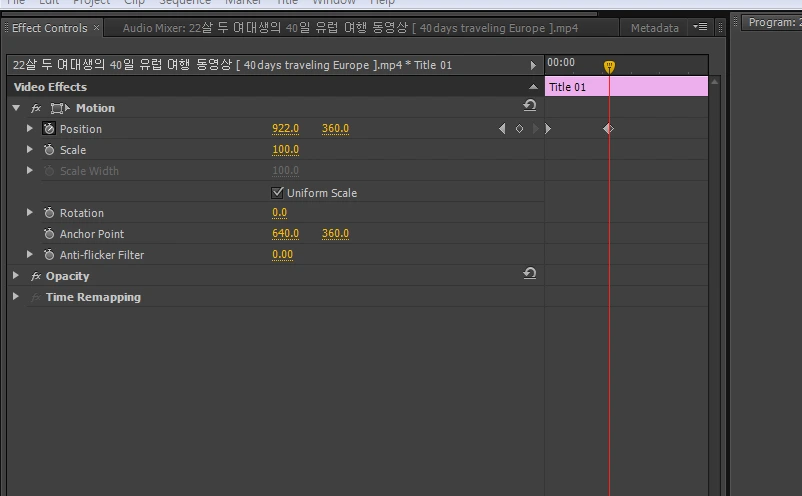Select the Title 01 clip bar
Image resolution: width=802 pixels, height=496 pixels.
(627, 87)
